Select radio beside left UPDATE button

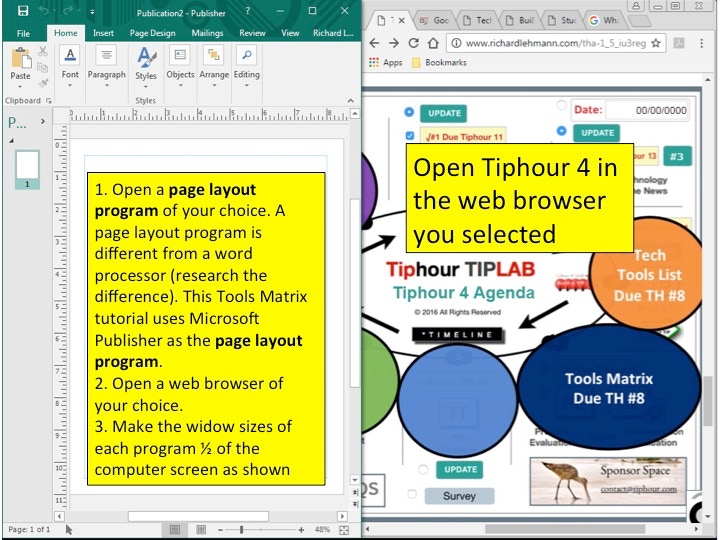click(x=409, y=112)
